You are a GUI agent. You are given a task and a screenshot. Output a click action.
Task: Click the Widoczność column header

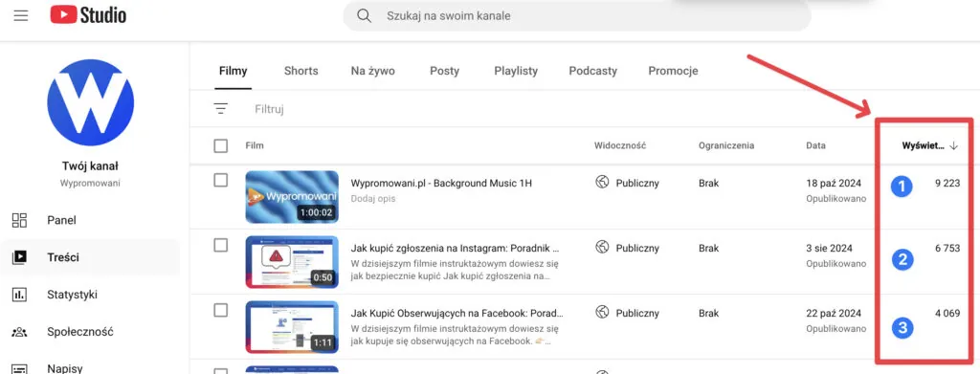[620, 145]
